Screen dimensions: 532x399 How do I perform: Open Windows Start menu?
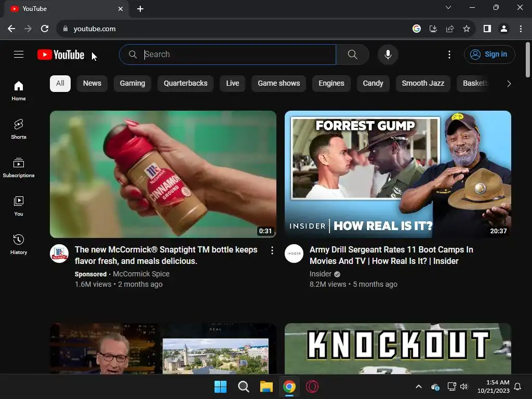(x=220, y=387)
